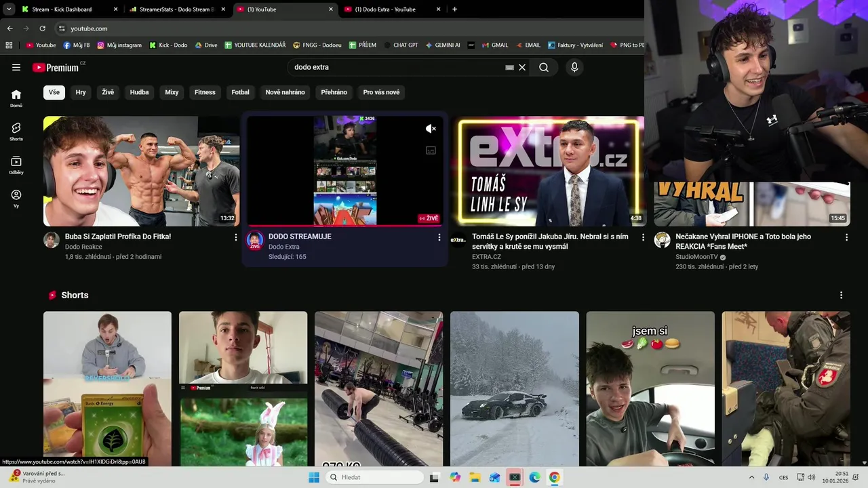
Task: Open more options for Buba Si Zaplatil video
Action: click(x=236, y=237)
